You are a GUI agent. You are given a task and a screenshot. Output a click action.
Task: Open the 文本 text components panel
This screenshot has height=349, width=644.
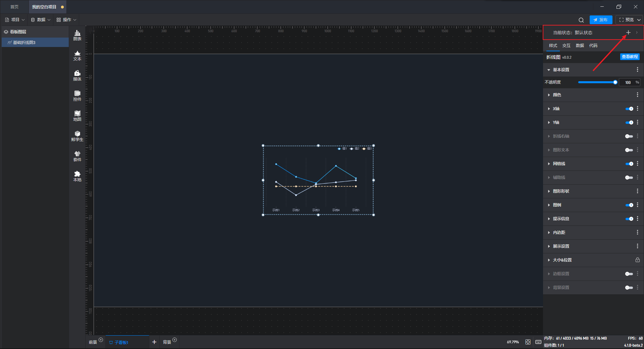[77, 55]
